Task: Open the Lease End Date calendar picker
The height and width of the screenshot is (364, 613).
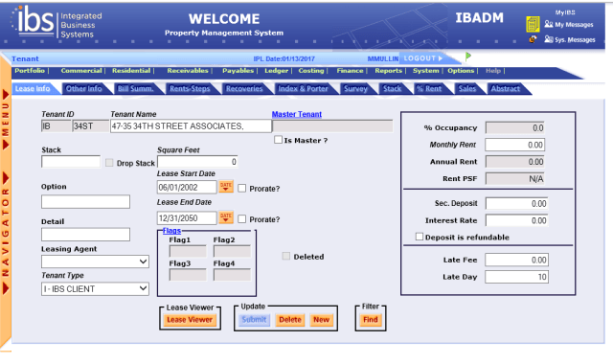Action: (x=226, y=217)
